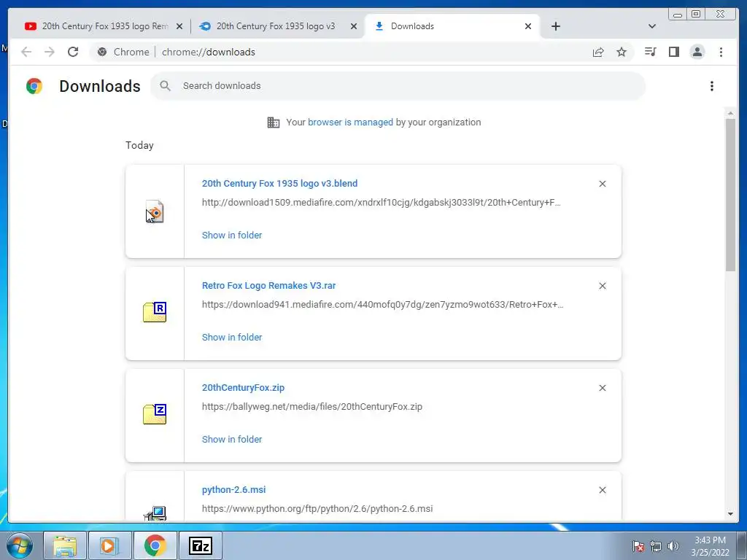Click the ZIP archive icon for 20thCenturyFox.zip
The image size is (747, 560).
click(155, 414)
